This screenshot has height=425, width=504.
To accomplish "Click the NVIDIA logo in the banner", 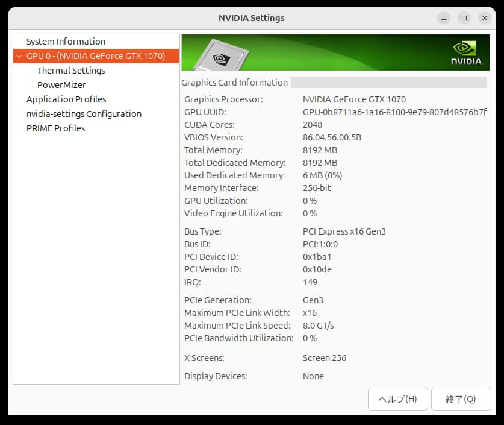I will (x=465, y=53).
